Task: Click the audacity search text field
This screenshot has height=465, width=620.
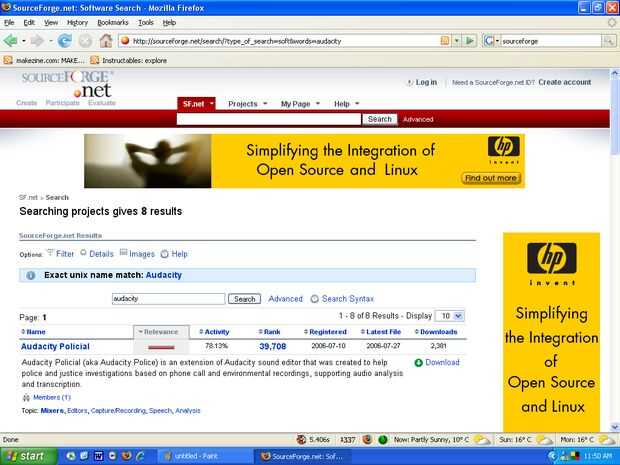Action: [168, 299]
